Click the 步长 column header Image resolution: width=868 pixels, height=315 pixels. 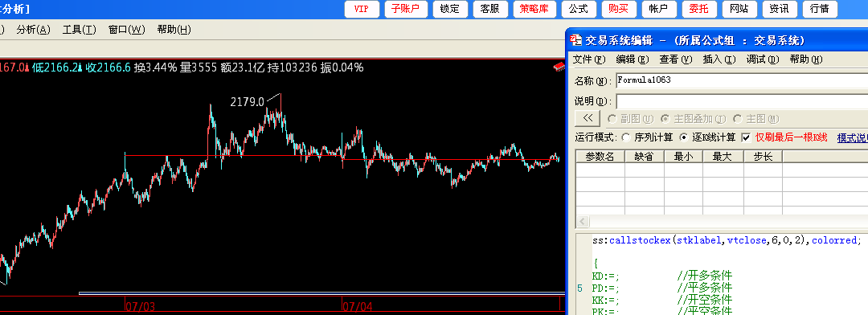[763, 157]
